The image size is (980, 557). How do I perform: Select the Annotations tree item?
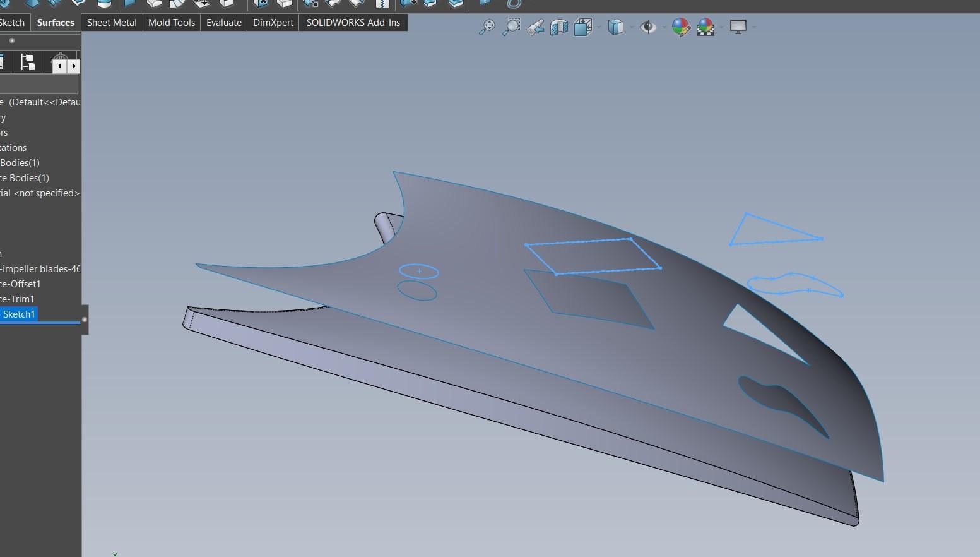(13, 148)
